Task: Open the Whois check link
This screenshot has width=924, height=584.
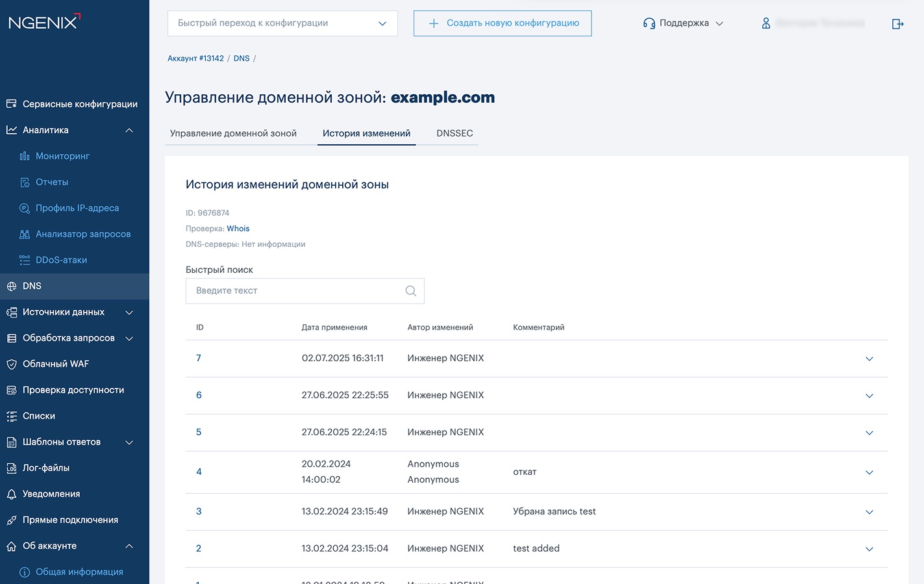Action: (238, 229)
